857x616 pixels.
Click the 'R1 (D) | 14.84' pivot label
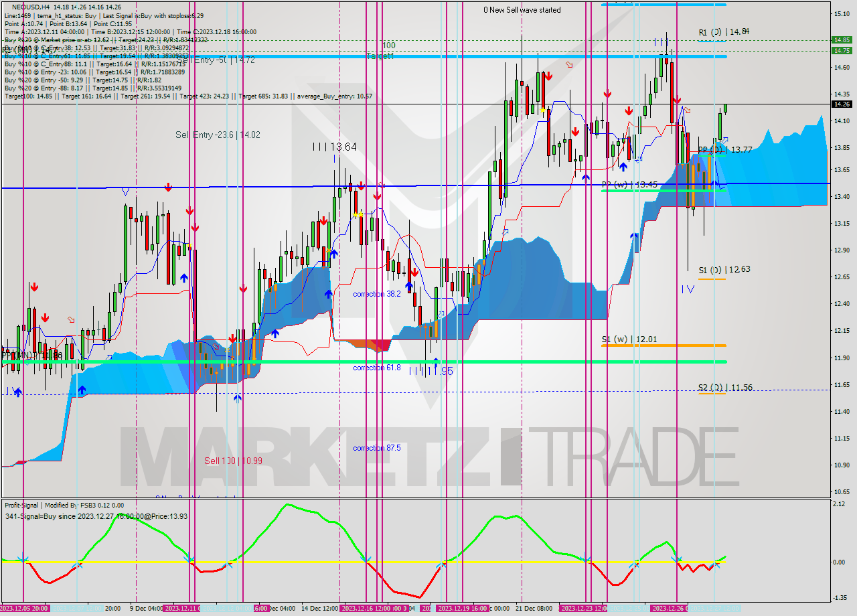[724, 31]
